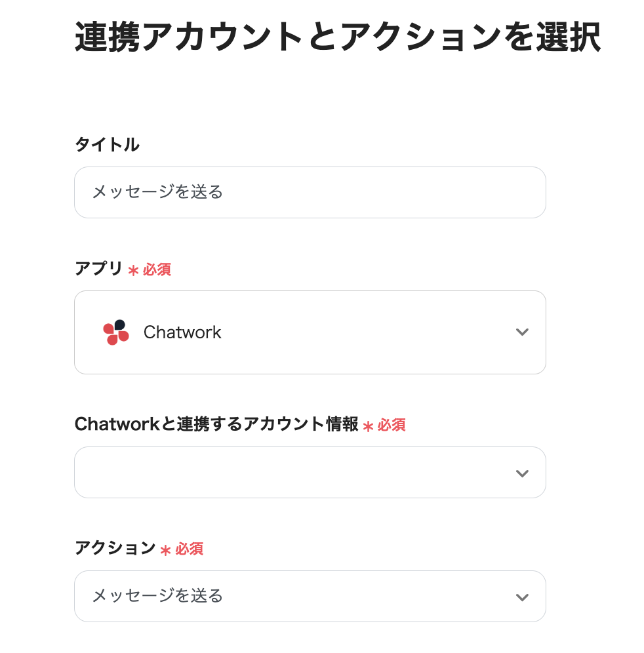Click the red asterisk next to アクション
This screenshot has height=653, width=644.
165,550
